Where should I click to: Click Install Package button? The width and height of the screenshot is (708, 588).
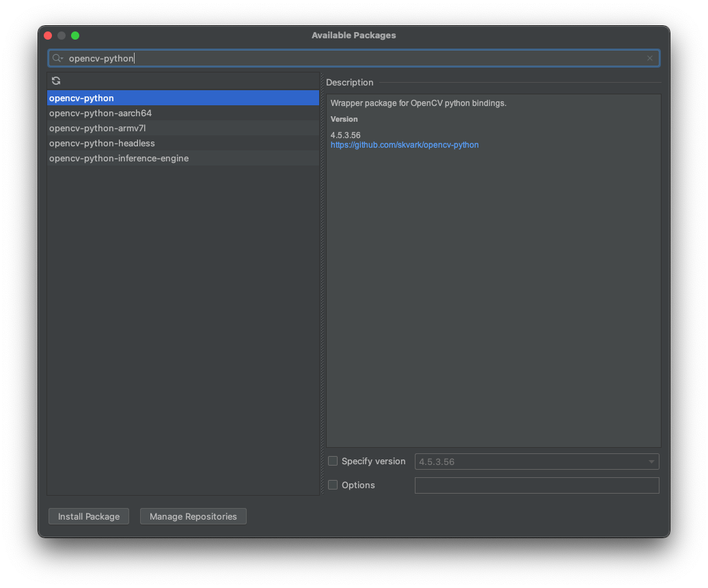pos(89,516)
